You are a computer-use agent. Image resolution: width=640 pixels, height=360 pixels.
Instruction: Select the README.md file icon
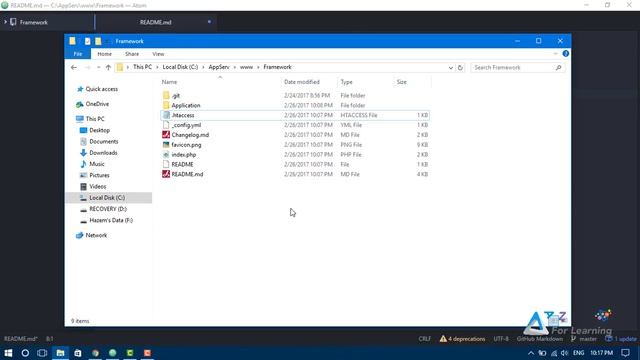click(166, 174)
